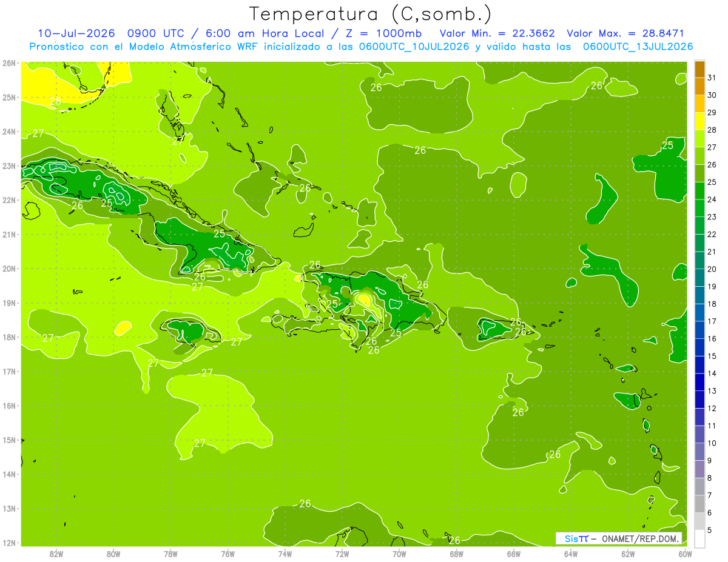Image resolution: width=728 pixels, height=562 pixels.
Task: Click the white swatch below the 5 label
Action: click(699, 538)
